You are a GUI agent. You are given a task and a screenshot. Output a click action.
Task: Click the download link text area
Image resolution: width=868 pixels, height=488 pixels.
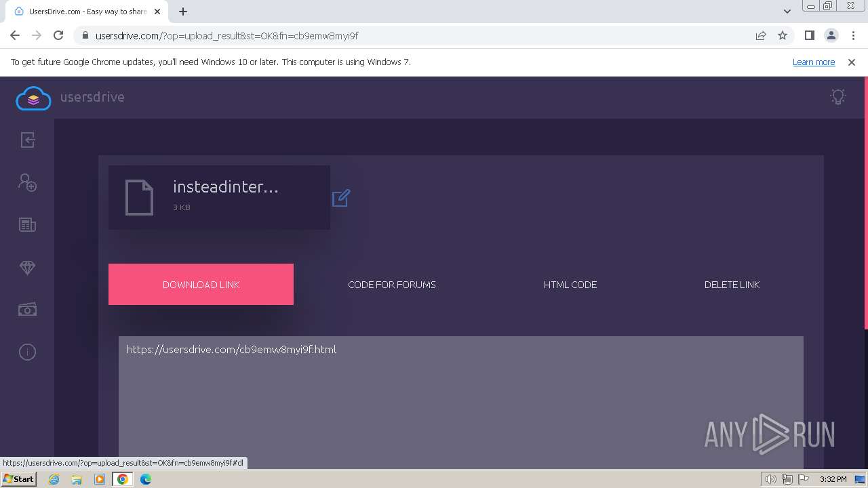click(461, 402)
